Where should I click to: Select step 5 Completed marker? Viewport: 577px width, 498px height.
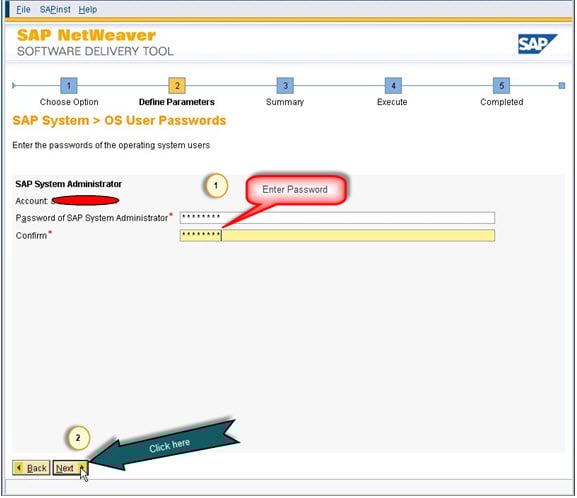coord(501,86)
